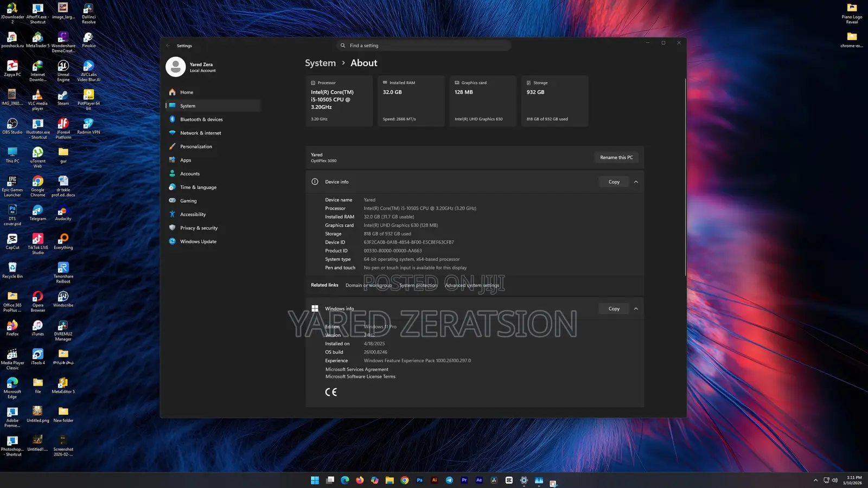The height and width of the screenshot is (488, 868).
Task: Open Microsoft Software License Terms link
Action: pos(360,376)
